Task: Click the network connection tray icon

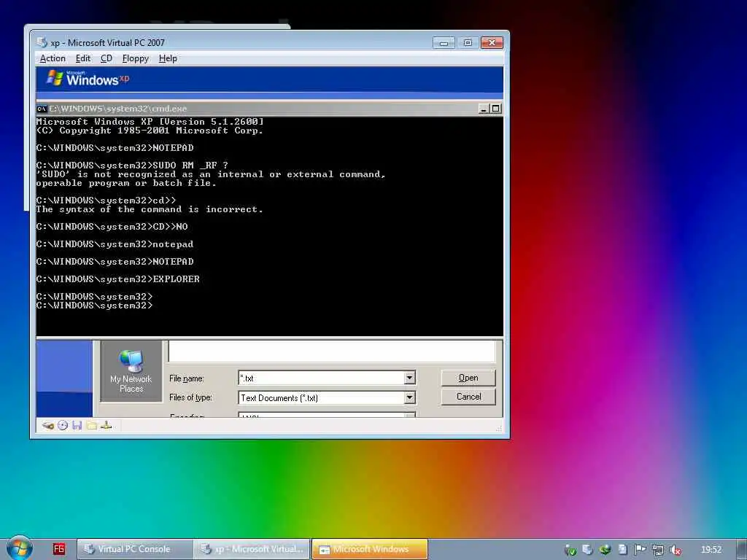Action: pos(658,550)
